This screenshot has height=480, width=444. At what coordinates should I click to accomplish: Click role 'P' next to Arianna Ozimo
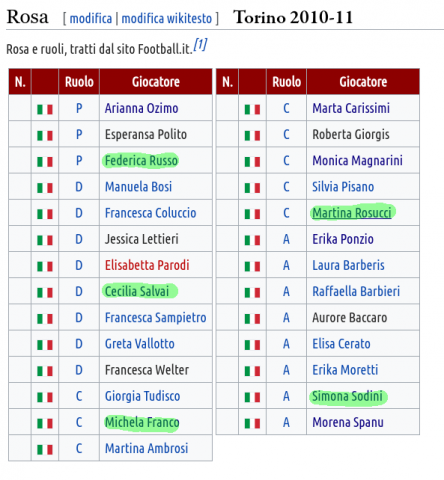pos(79,108)
